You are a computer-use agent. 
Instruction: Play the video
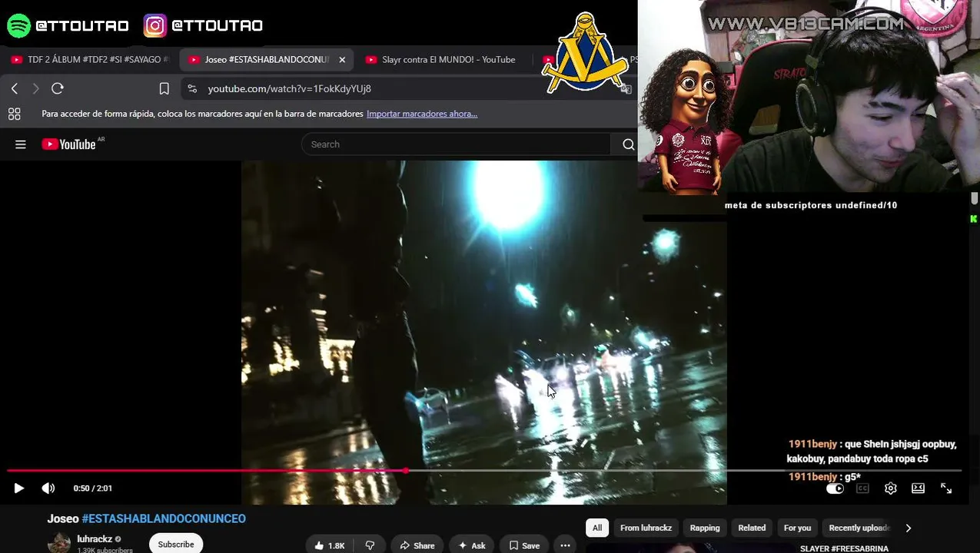tap(19, 488)
